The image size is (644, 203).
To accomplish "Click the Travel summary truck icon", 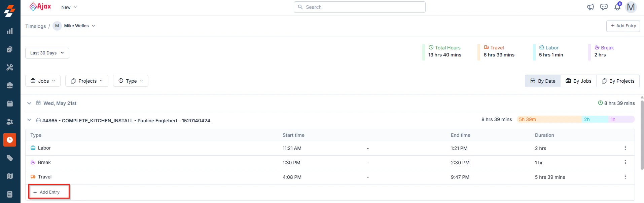I will [x=486, y=47].
